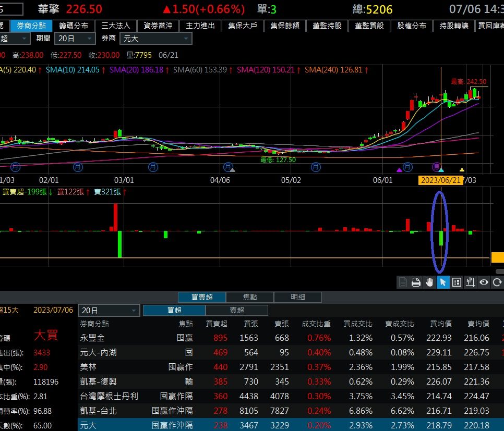The height and width of the screenshot is (431, 504).
Task: Sort by 成交比重 column header
Action: [x=316, y=324]
